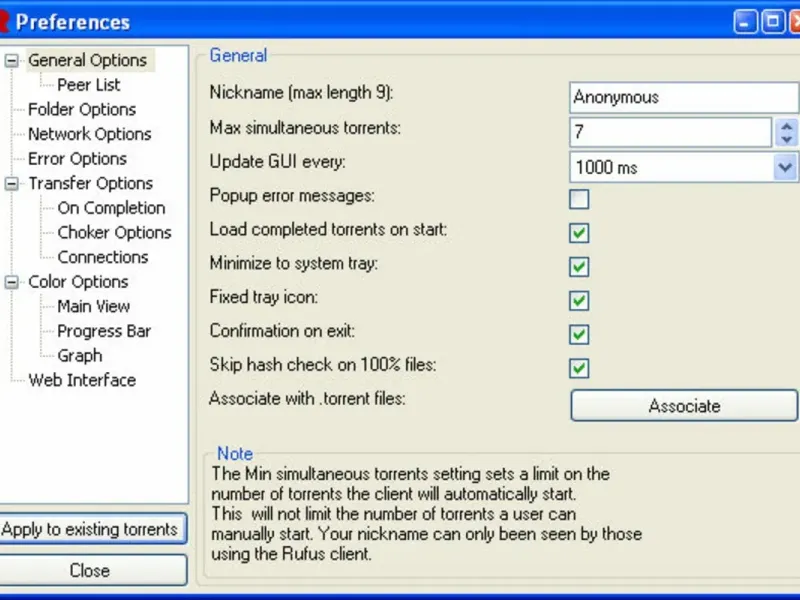Click the Max simultaneous torrents field
800x600 pixels.
pos(670,132)
